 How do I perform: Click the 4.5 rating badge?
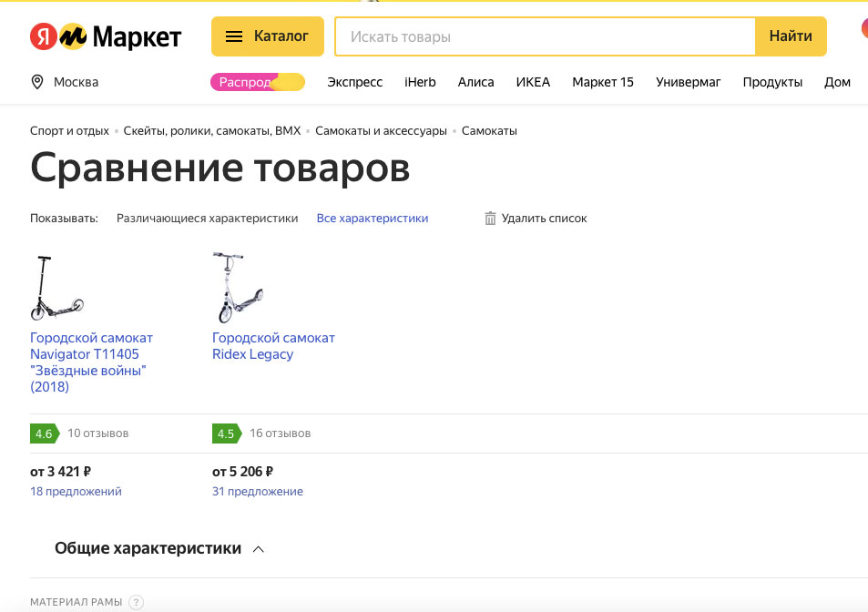click(227, 433)
